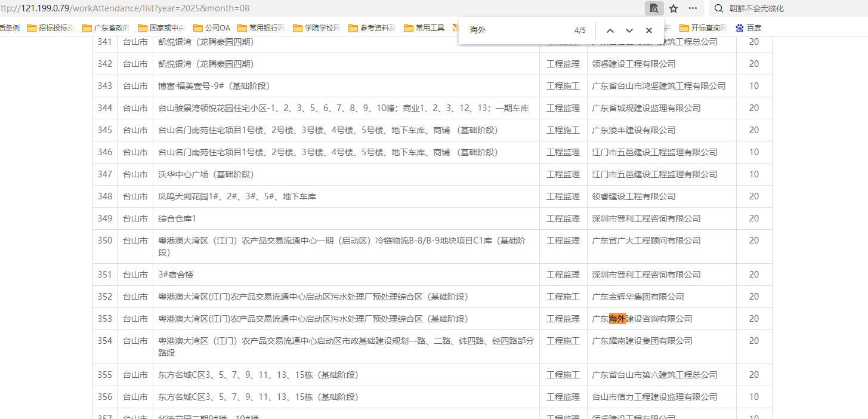Click the search magnifier icon in search box
Screen dimensions: 868x419
point(719,8)
